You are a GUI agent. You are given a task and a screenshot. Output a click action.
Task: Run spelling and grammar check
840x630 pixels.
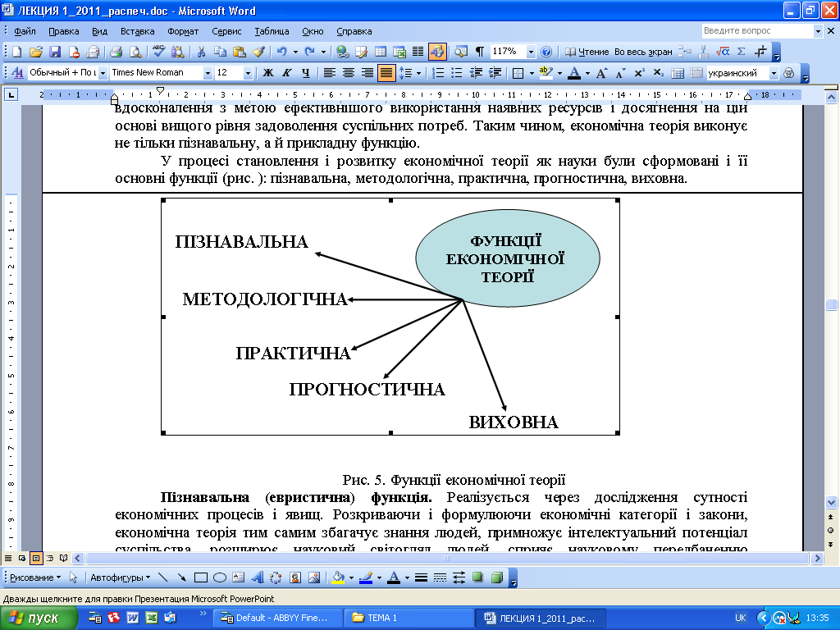pos(158,52)
